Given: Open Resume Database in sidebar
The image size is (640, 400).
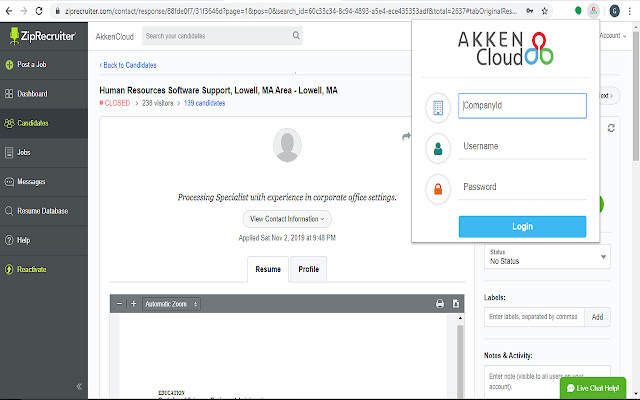Looking at the screenshot, I should 44,211.
